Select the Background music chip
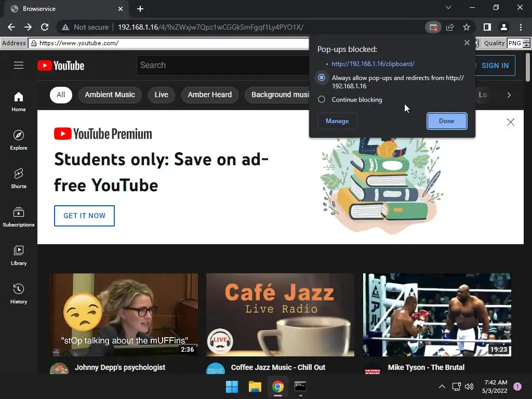This screenshot has height=399, width=532. pyautogui.click(x=277, y=95)
